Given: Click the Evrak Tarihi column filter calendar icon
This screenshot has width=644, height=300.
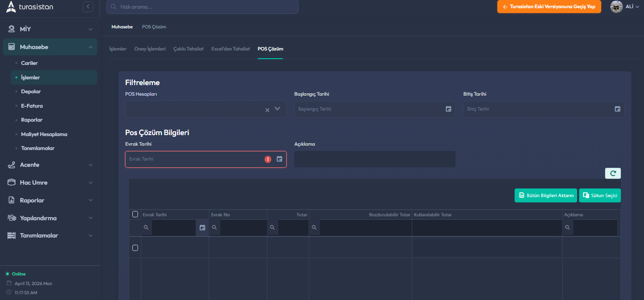Looking at the screenshot, I should pos(202,228).
